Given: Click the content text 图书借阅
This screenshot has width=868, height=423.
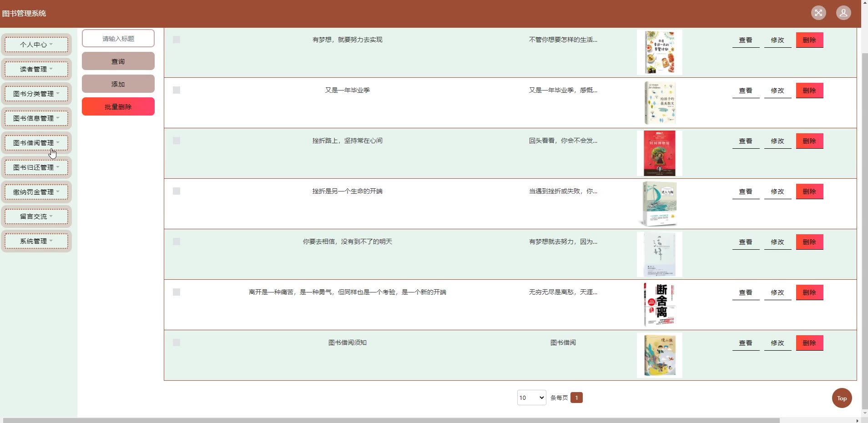Looking at the screenshot, I should [563, 342].
